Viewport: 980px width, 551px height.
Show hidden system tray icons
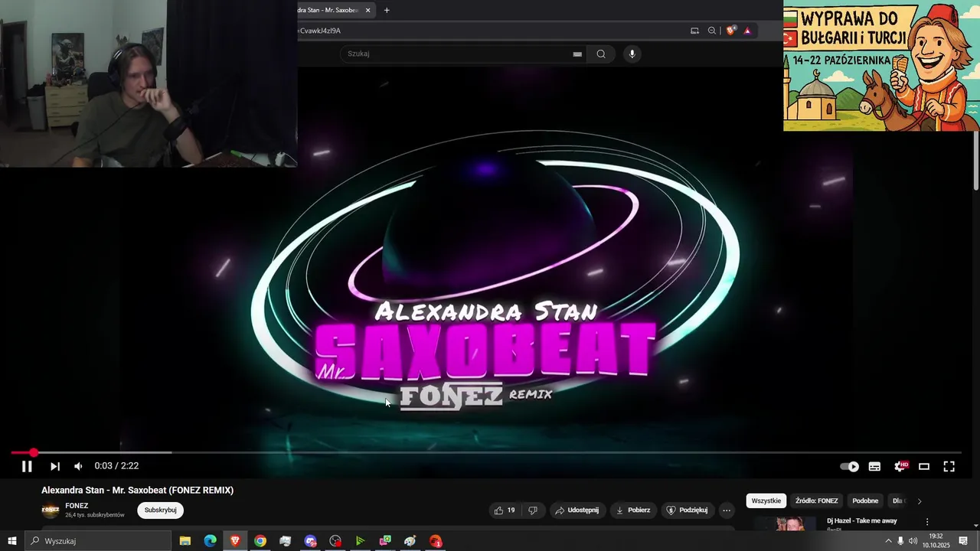(888, 541)
